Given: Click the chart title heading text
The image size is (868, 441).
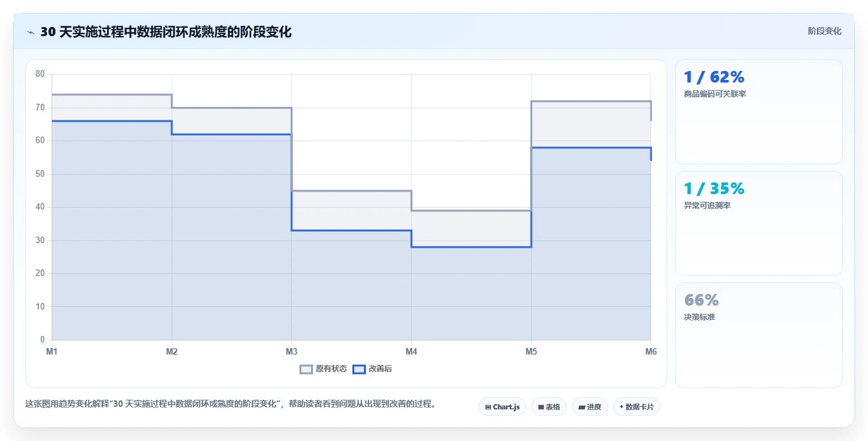Looking at the screenshot, I should (166, 32).
